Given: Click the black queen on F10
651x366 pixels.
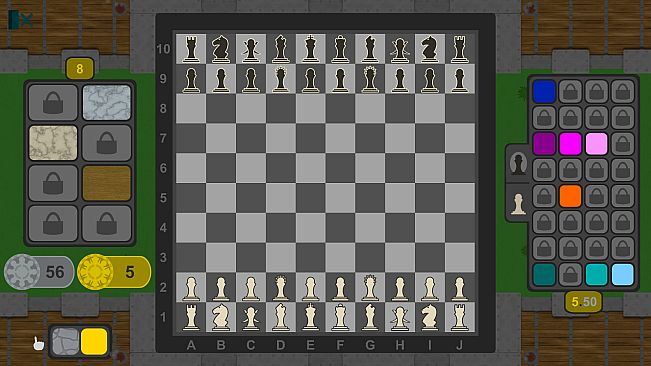Looking at the screenshot, I should coord(340,49).
